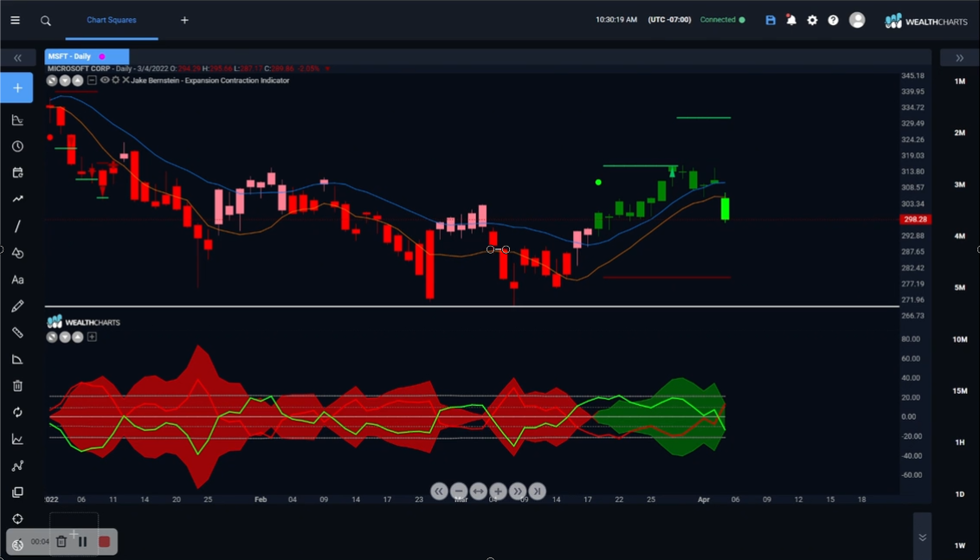Select the 3M timeframe
This screenshot has width=980, height=560.
point(959,184)
